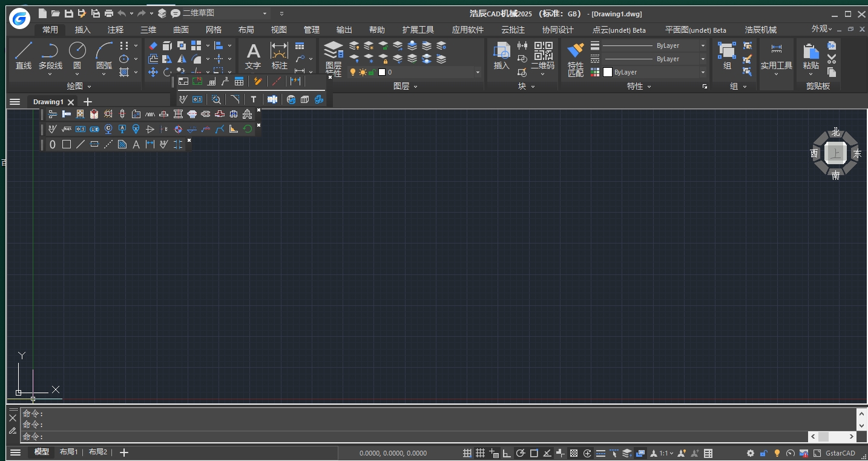The width and height of the screenshot is (868, 461).
Task: Toggle the yellow lightbulb icon in status bar
Action: coord(777,453)
